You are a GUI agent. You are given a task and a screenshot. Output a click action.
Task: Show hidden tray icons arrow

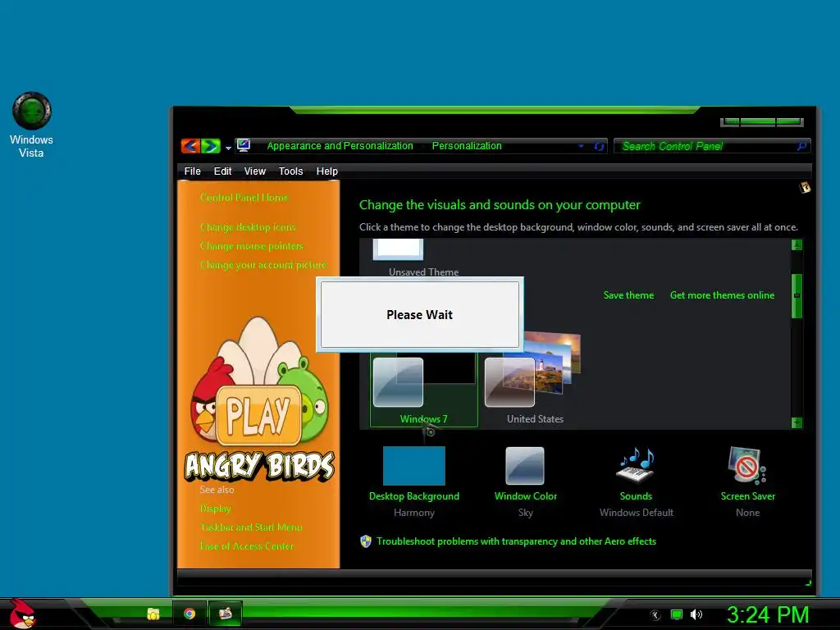pyautogui.click(x=655, y=615)
